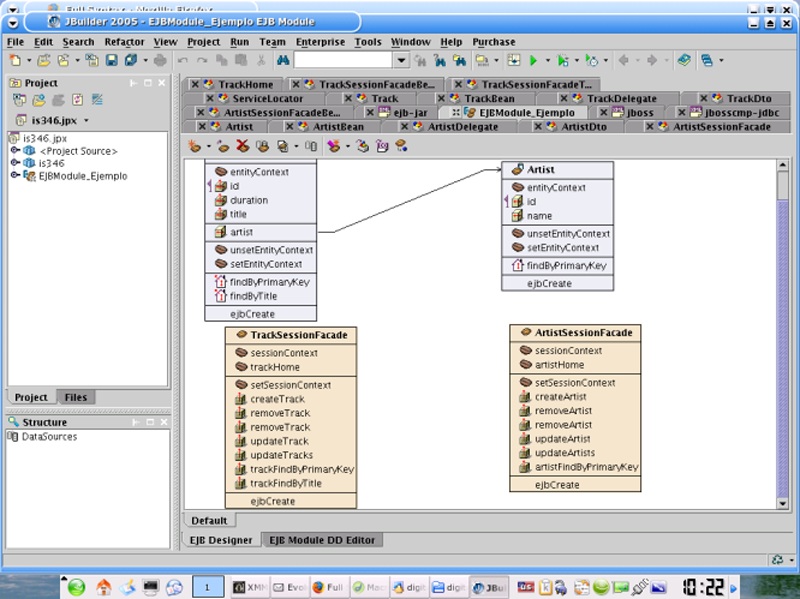Image resolution: width=800 pixels, height=599 pixels.
Task: Open the is346.jpx project dropdown
Action: [86, 121]
